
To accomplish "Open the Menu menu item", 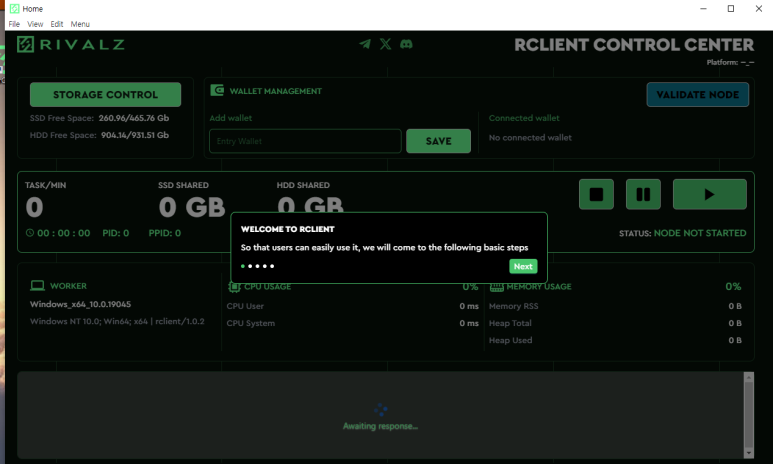I will (x=80, y=24).
